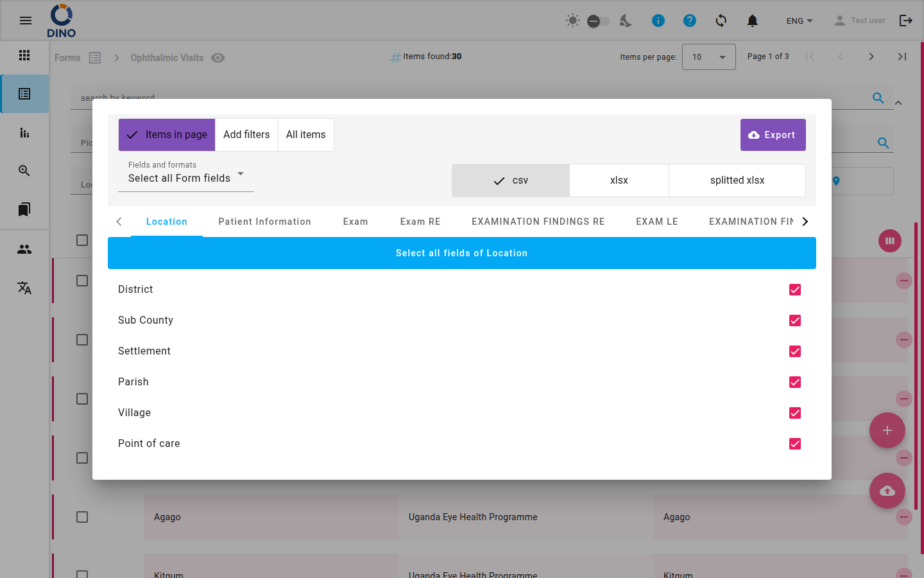
Task: Select the csv format
Action: tap(511, 180)
